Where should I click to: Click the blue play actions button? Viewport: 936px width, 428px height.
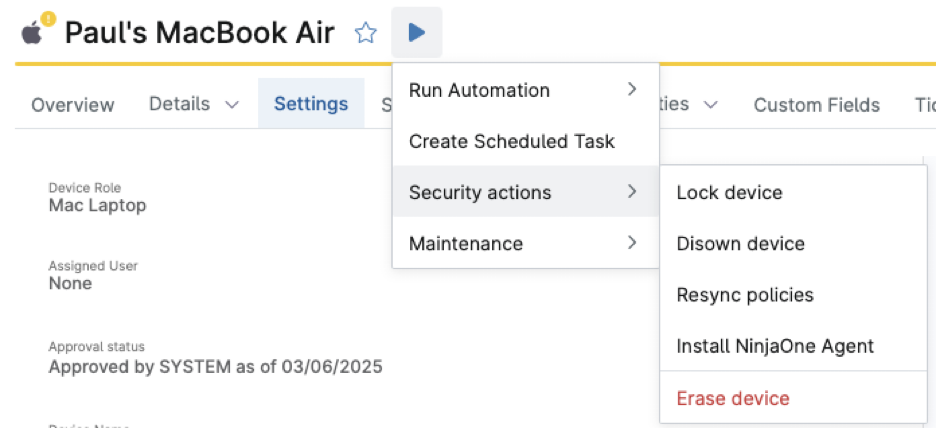pos(417,33)
